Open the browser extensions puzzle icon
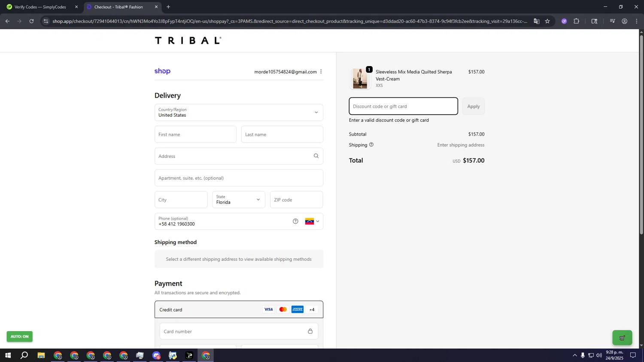Screen dimensions: 644x362 pyautogui.click(x=577, y=21)
